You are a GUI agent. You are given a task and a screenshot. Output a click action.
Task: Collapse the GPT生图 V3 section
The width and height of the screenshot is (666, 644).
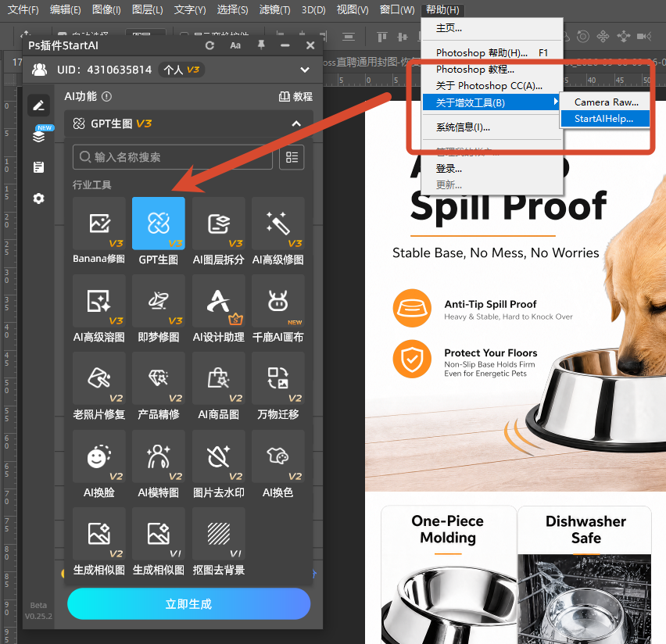click(x=296, y=124)
